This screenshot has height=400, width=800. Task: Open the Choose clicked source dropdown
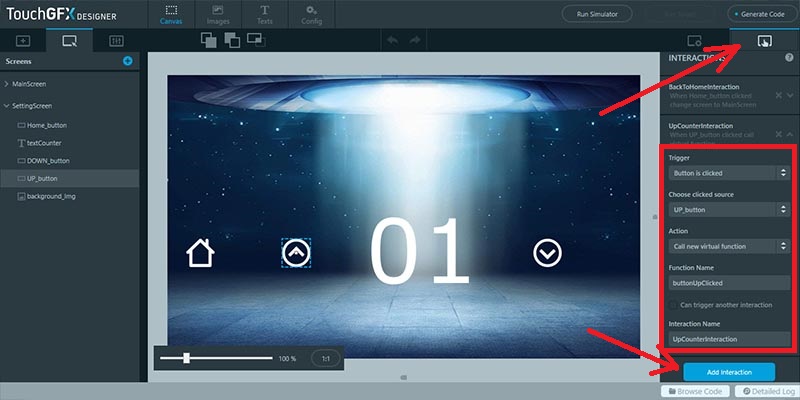(729, 210)
